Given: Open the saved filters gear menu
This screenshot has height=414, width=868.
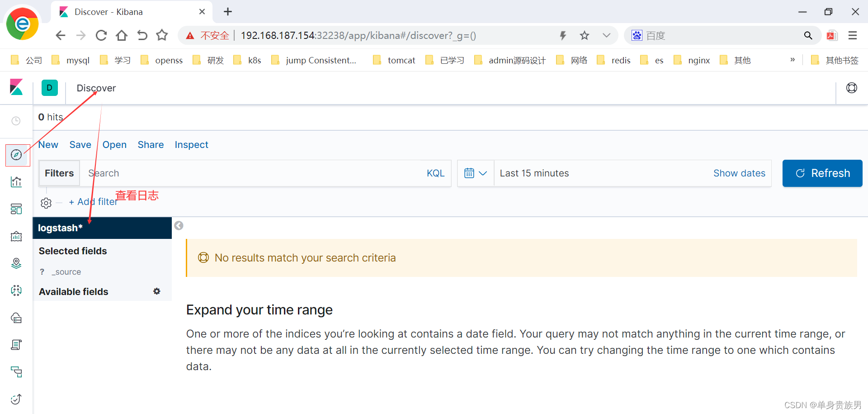Looking at the screenshot, I should point(46,203).
